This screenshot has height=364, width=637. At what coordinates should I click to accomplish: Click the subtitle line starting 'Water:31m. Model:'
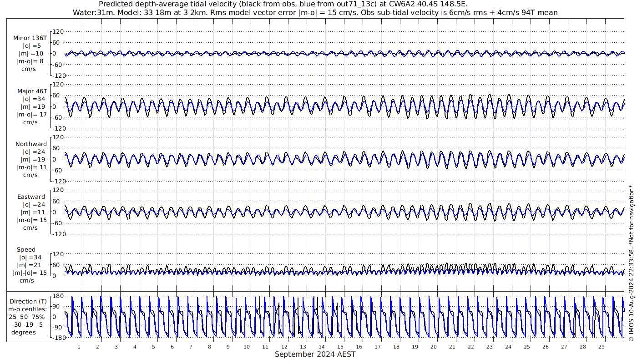tap(315, 12)
